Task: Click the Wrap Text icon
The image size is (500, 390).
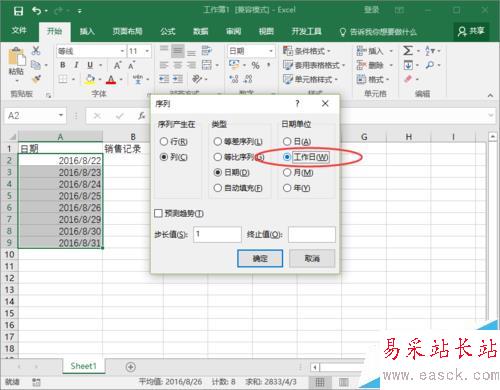Action: point(207,51)
